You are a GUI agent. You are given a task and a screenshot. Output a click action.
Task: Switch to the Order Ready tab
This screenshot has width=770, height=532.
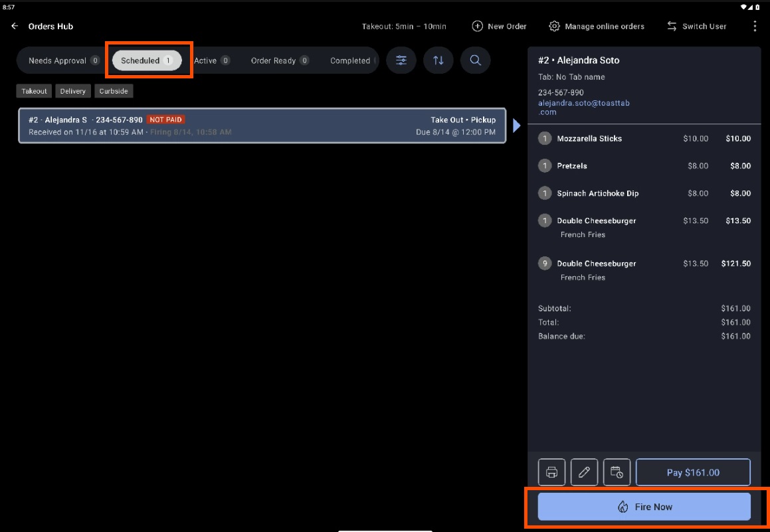point(279,60)
